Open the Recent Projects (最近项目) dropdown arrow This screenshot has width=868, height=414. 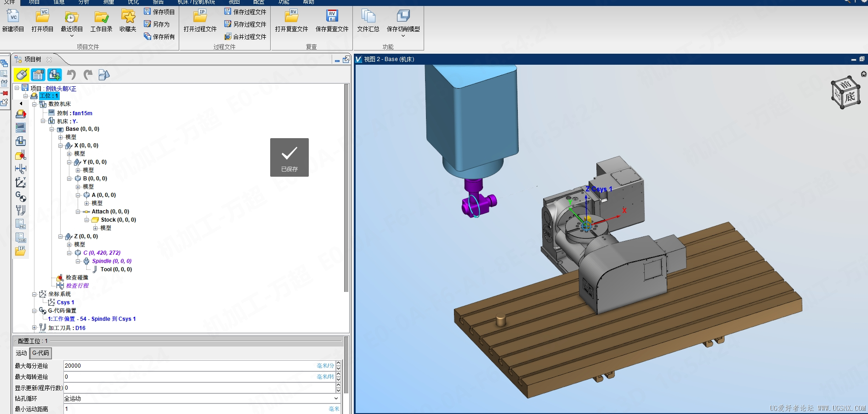(72, 36)
